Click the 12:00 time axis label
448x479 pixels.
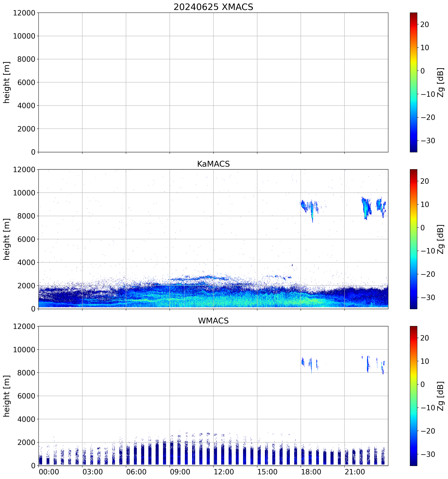coord(224,472)
